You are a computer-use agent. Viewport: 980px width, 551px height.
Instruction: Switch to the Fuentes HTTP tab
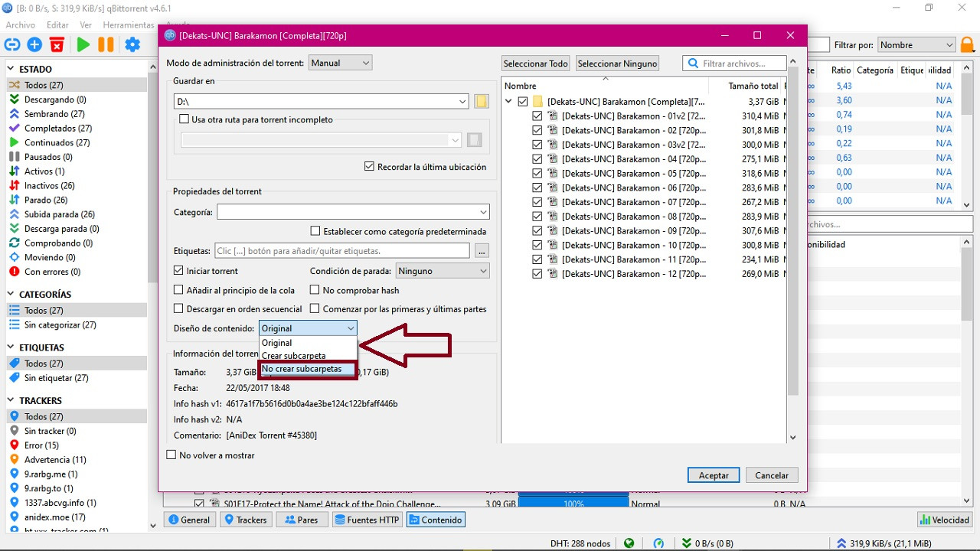(x=367, y=520)
